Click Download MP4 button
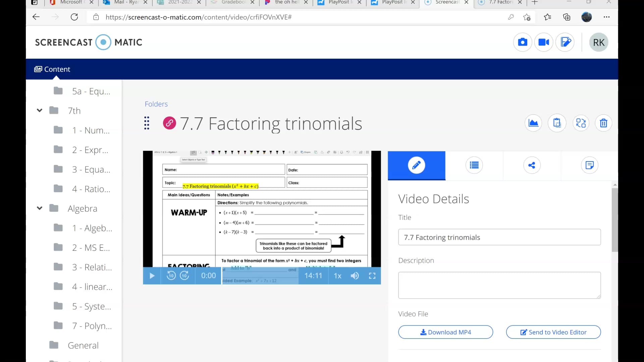The image size is (644, 362). (x=445, y=332)
